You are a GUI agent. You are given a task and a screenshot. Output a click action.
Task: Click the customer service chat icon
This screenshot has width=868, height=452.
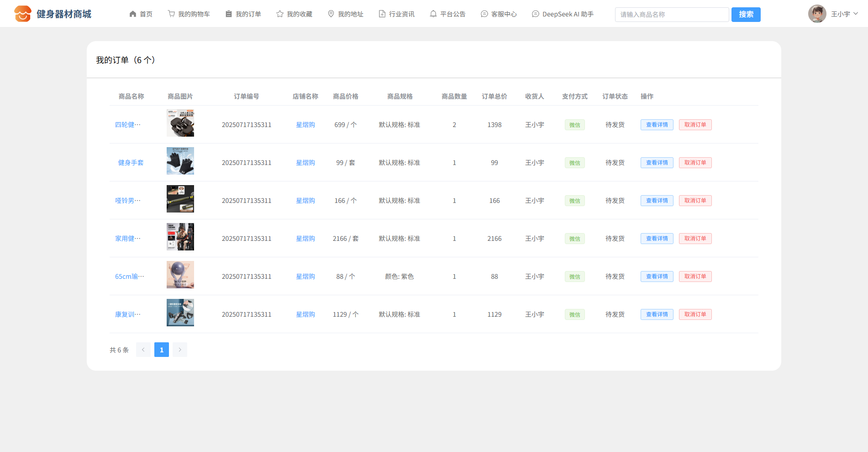(484, 14)
